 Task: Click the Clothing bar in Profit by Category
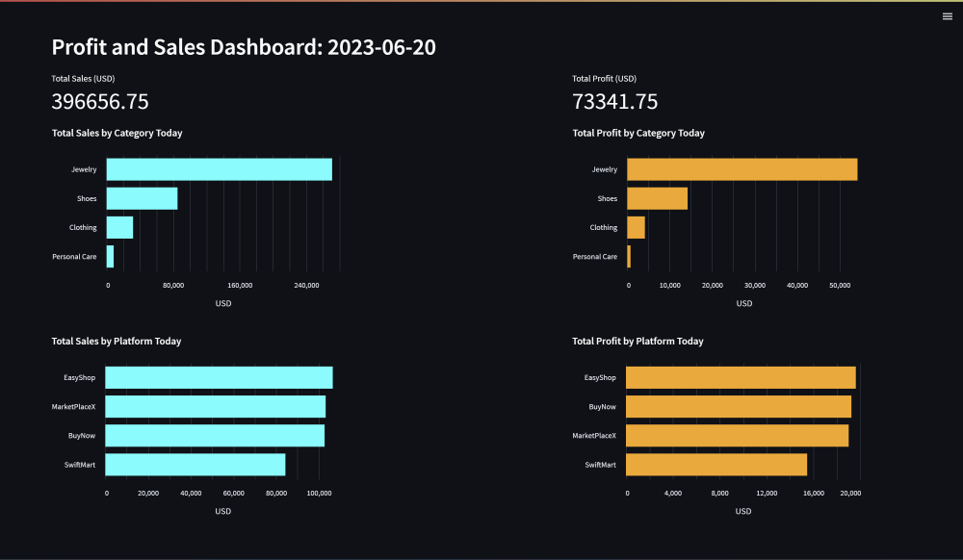[x=636, y=228]
